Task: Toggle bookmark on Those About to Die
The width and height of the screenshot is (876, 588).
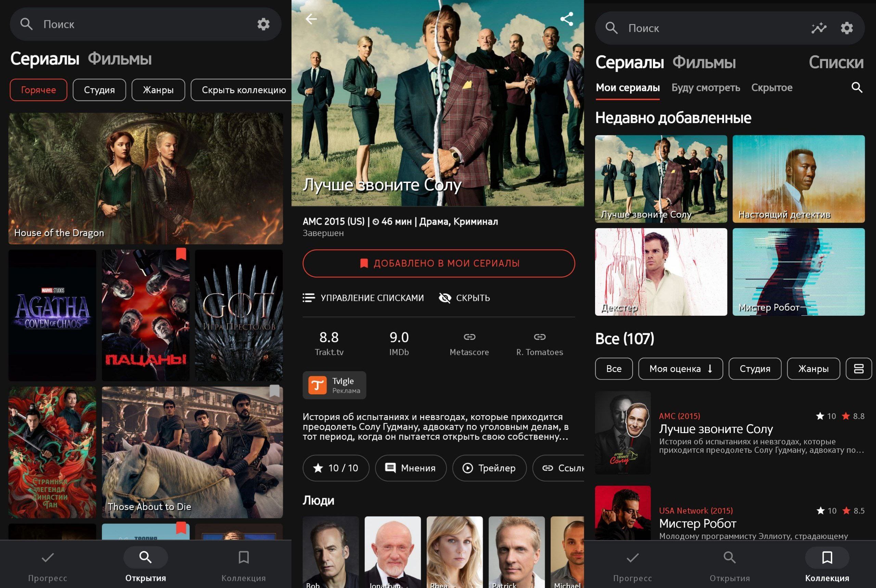Action: click(x=274, y=391)
